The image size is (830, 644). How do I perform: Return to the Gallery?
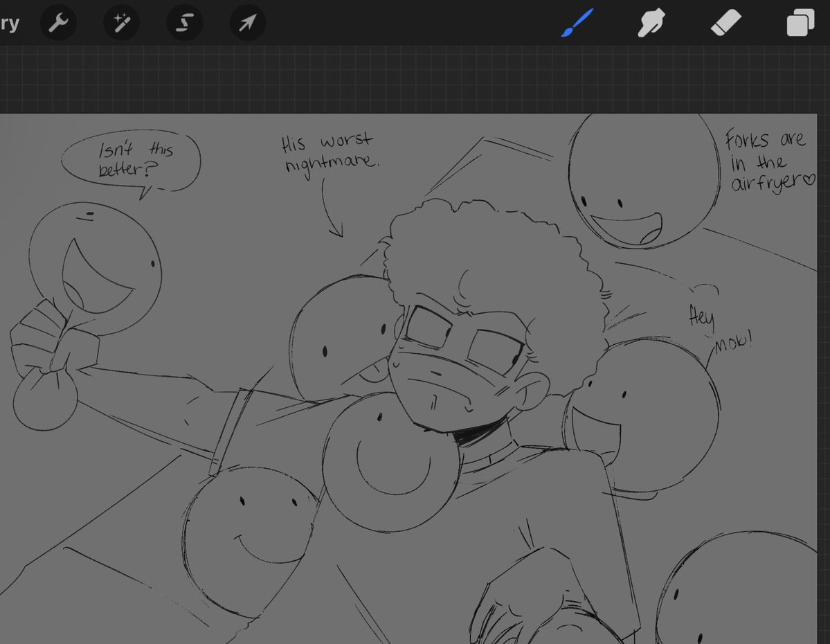[x=9, y=23]
